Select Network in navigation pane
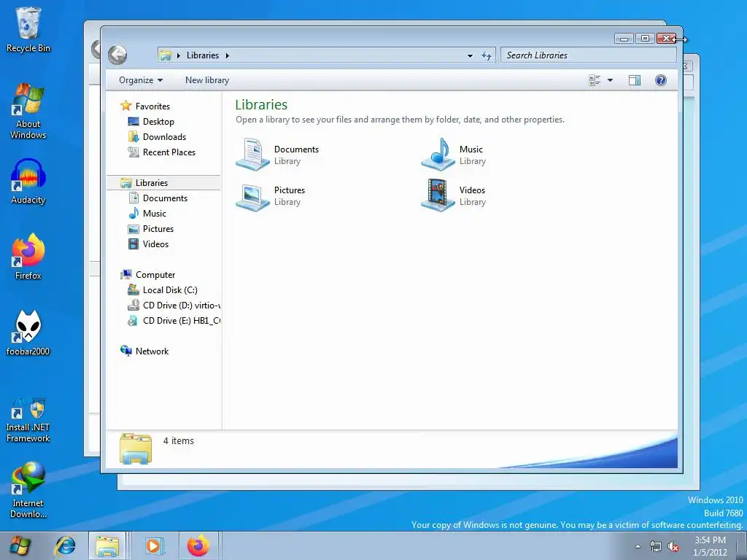The height and width of the screenshot is (560, 747). tap(152, 351)
